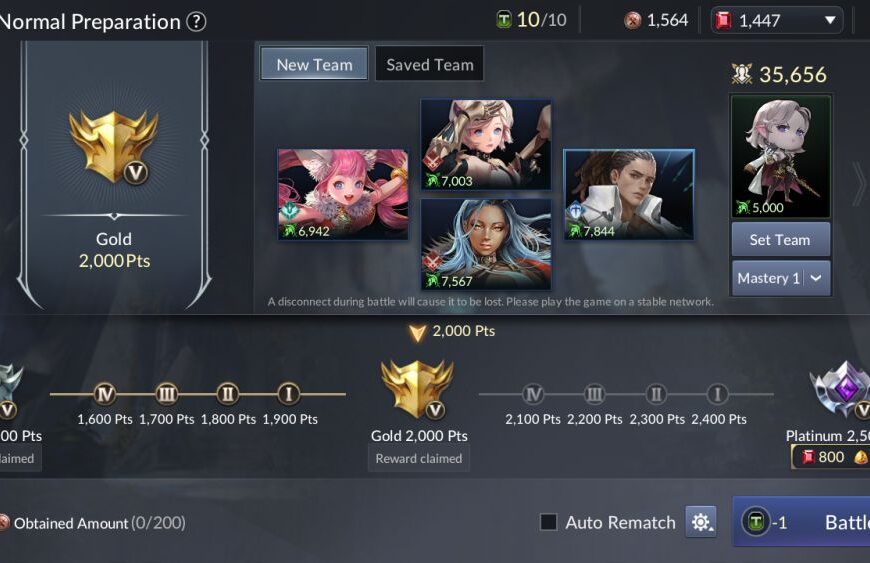Viewport: 870px width, 563px height.
Task: Select the blue-haired hero with 7,567 power
Action: coord(486,245)
